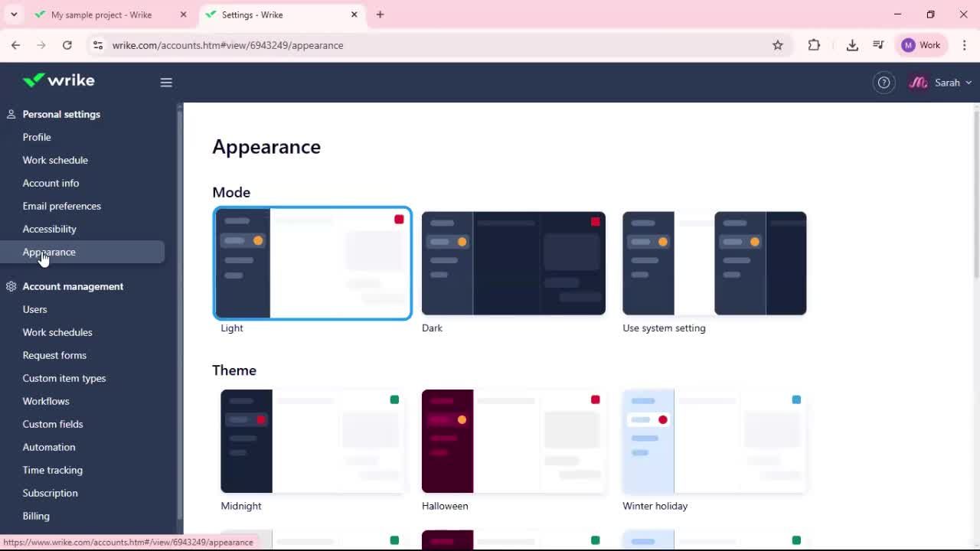This screenshot has width=980, height=551.
Task: Choose the Winter holiday theme
Action: (714, 441)
